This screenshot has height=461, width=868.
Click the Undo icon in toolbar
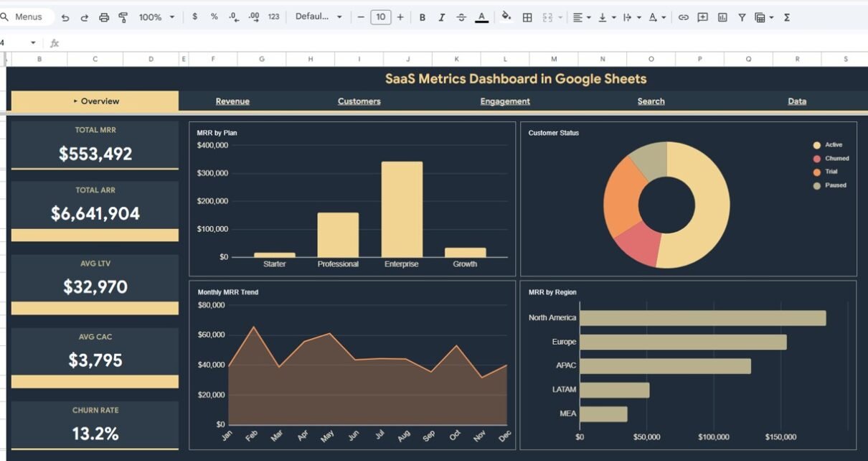click(x=65, y=17)
